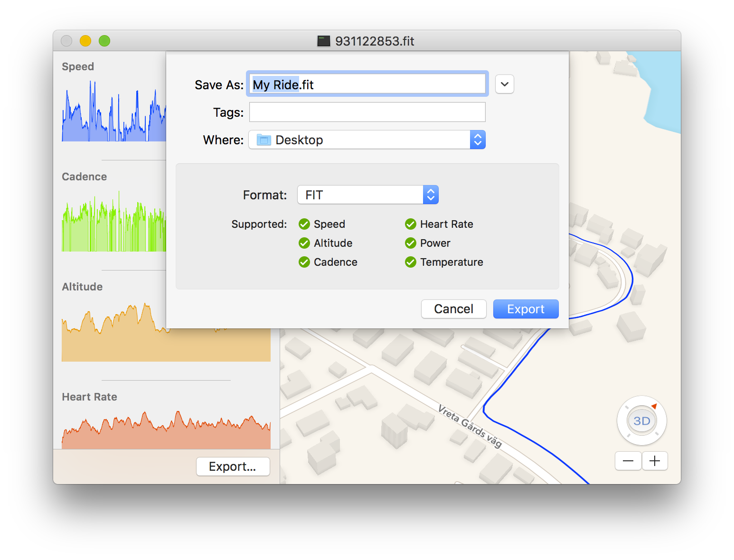Image resolution: width=734 pixels, height=560 pixels.
Task: Open the Where location dropdown
Action: (367, 140)
